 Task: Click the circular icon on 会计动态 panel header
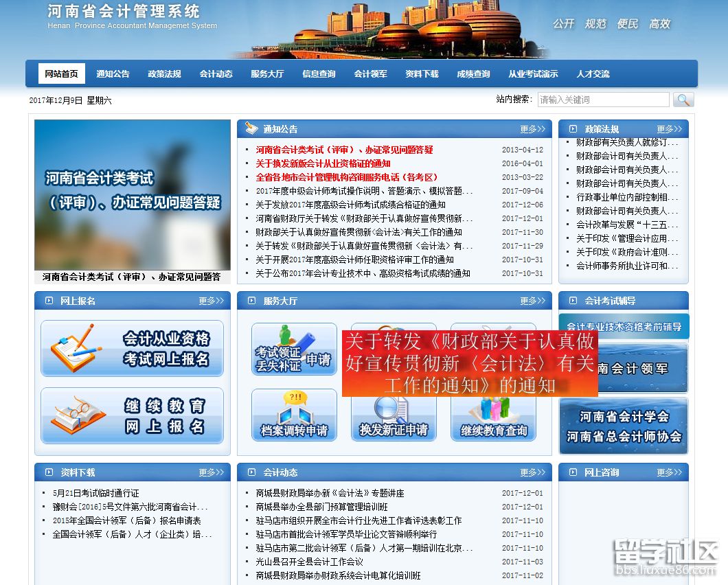252,472
